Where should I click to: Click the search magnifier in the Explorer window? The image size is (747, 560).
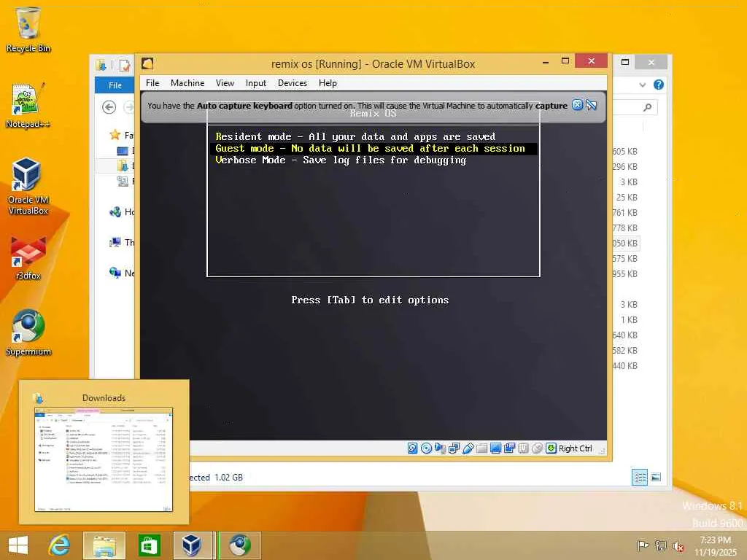point(647,107)
